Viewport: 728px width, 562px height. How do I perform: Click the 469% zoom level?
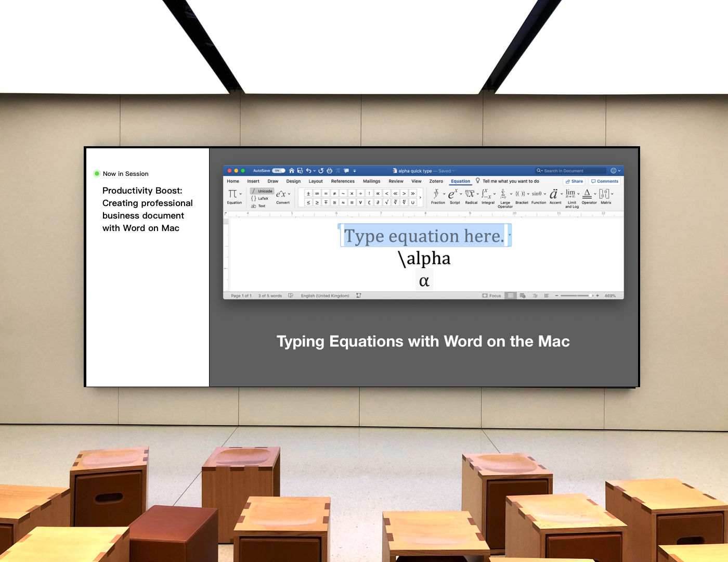(x=610, y=296)
